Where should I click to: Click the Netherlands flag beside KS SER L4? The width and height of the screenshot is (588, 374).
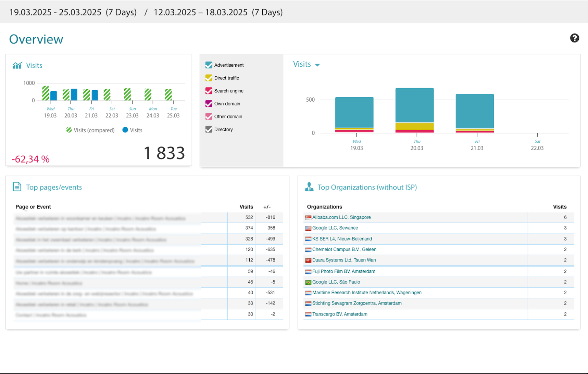click(308, 239)
